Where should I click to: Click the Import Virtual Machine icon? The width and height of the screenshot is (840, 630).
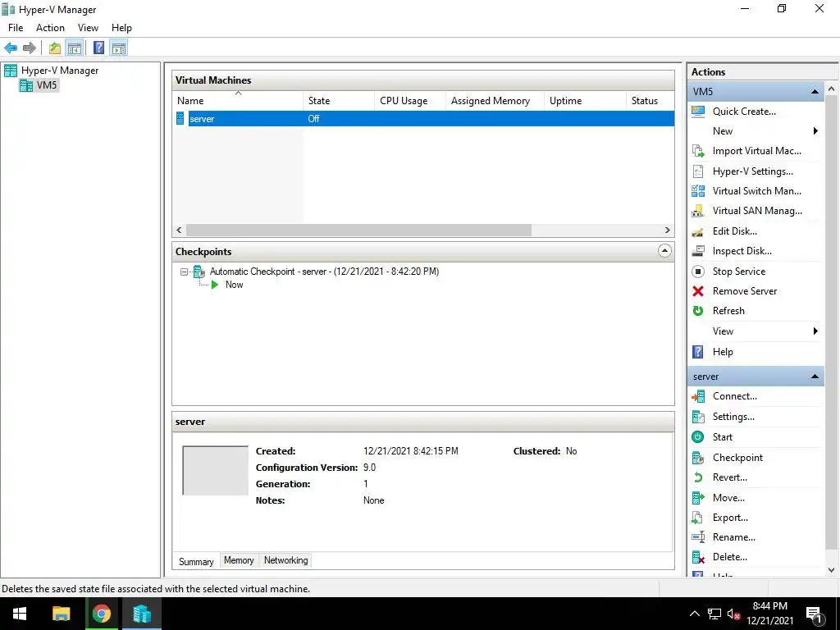pos(698,151)
